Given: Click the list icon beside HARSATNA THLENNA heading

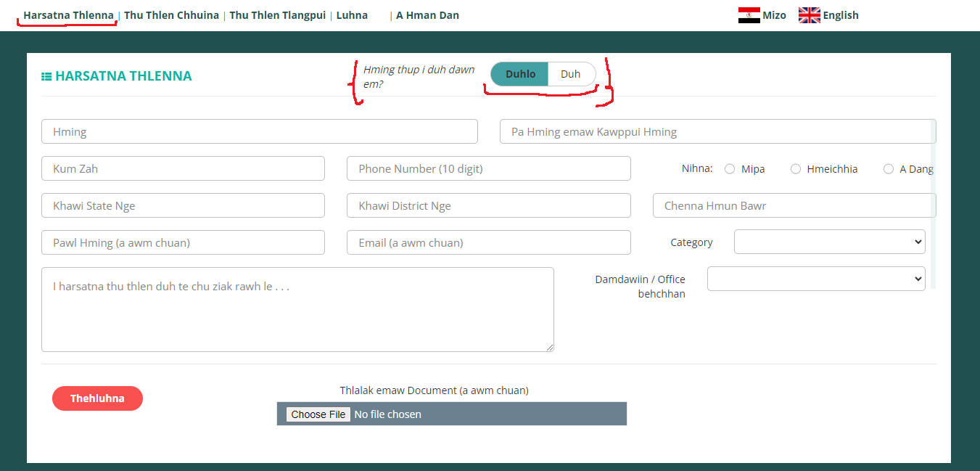Looking at the screenshot, I should point(46,76).
